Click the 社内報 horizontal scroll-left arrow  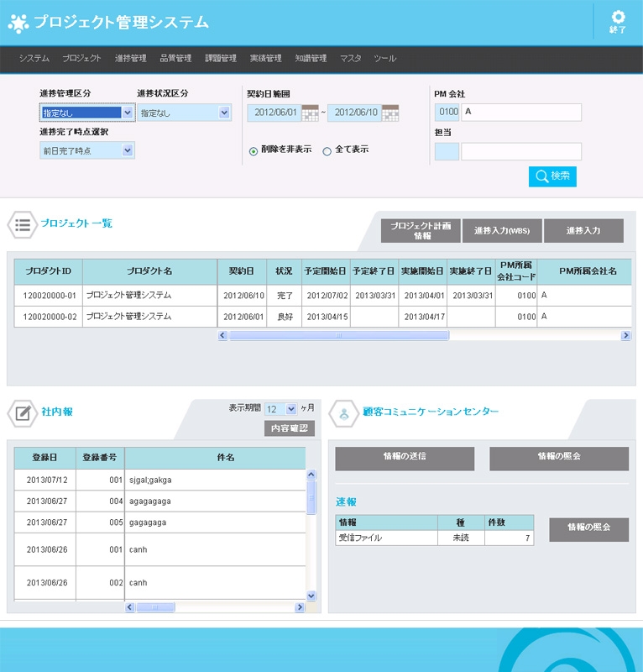130,607
